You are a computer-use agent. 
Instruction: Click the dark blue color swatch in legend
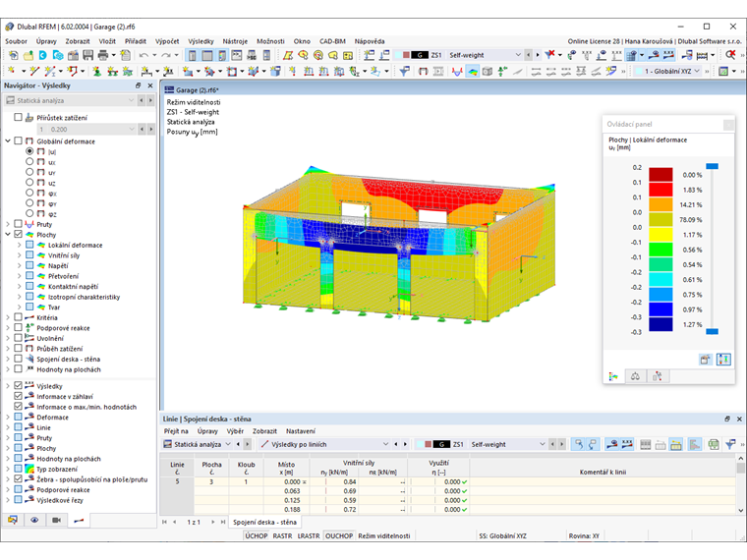click(661, 324)
